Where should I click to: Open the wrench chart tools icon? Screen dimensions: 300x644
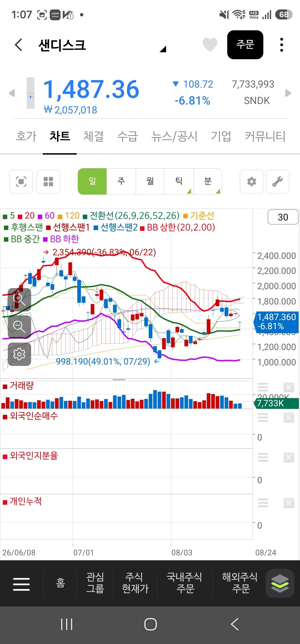click(277, 182)
